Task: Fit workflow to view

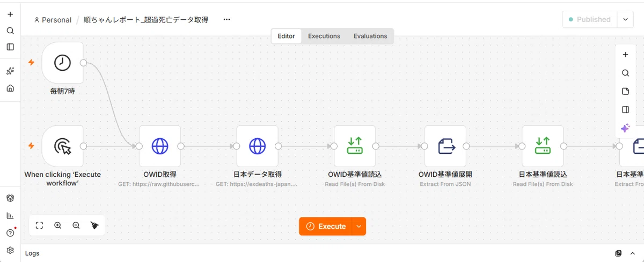Action: tap(39, 226)
